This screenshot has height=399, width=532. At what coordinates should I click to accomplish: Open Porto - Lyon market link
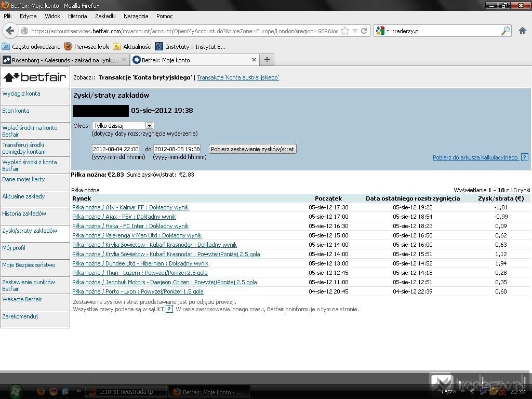138,291
